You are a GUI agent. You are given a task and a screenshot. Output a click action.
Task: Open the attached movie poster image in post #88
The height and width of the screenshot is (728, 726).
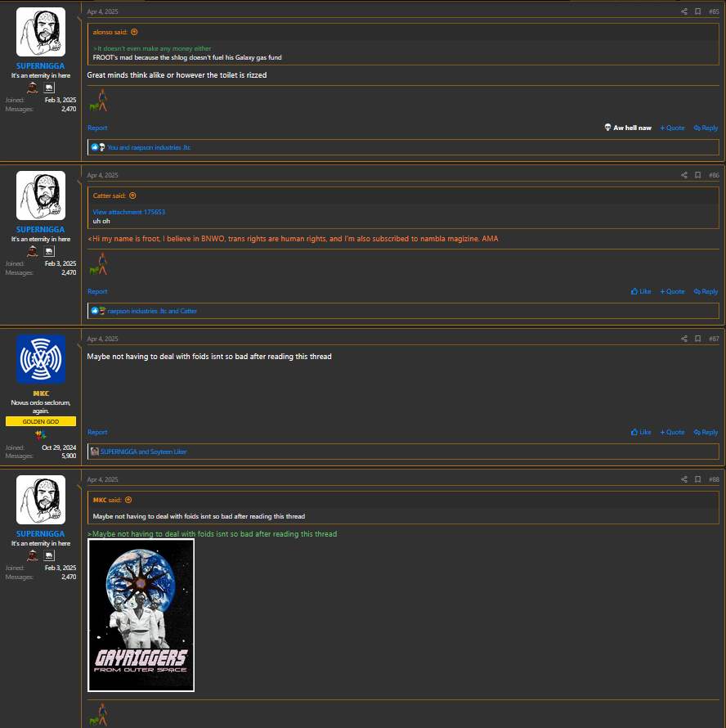[141, 615]
